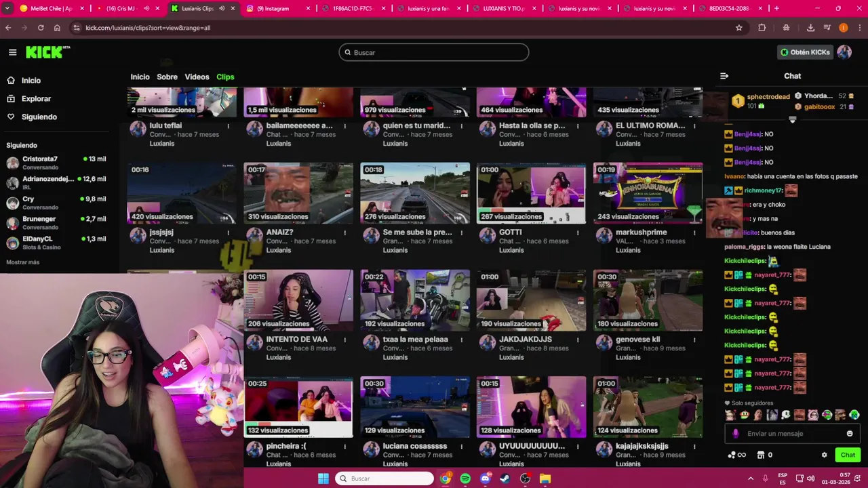Open options menu for genovese kll clip
The width and height of the screenshot is (868, 488).
click(694, 340)
